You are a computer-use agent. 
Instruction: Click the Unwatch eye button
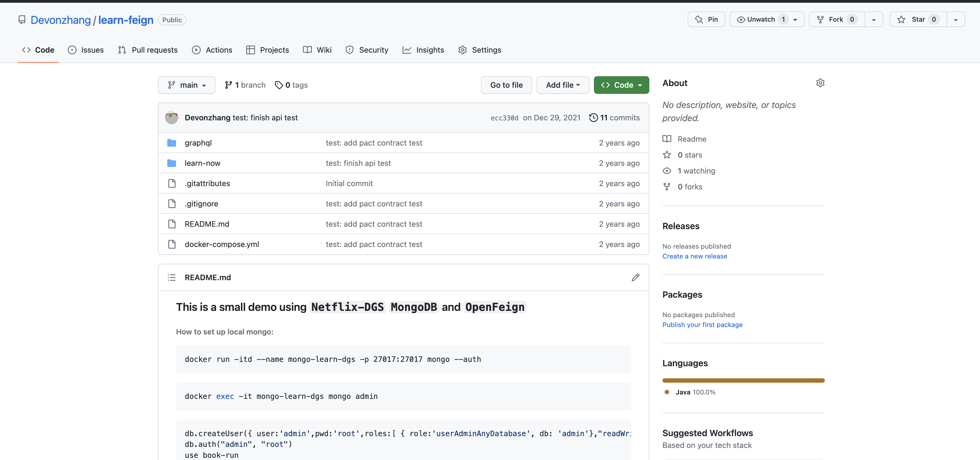(x=767, y=19)
